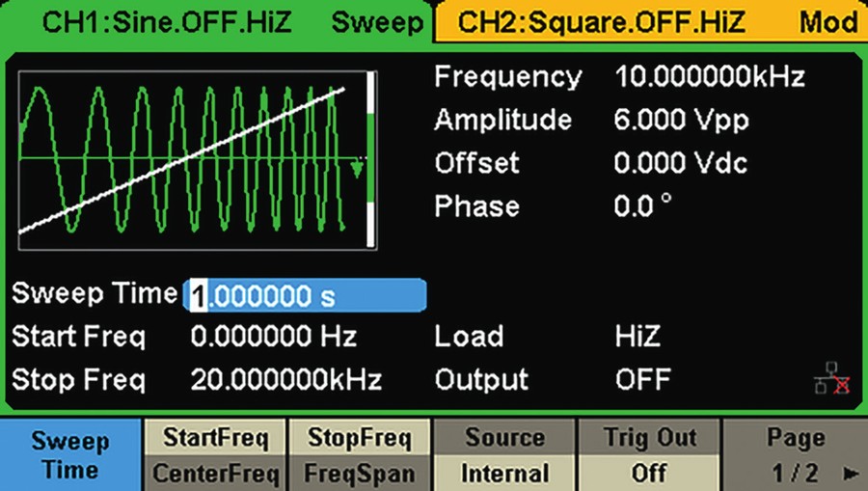
Task: Click the Phase parameter label
Action: [x=476, y=205]
